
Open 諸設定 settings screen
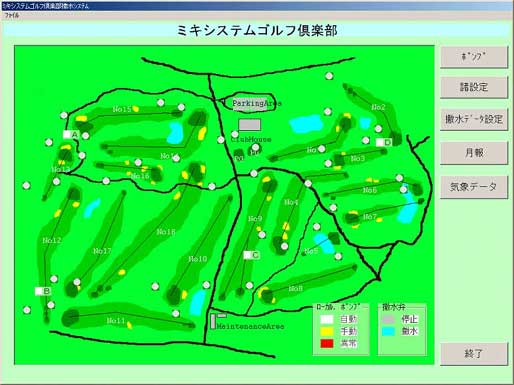pos(474,87)
